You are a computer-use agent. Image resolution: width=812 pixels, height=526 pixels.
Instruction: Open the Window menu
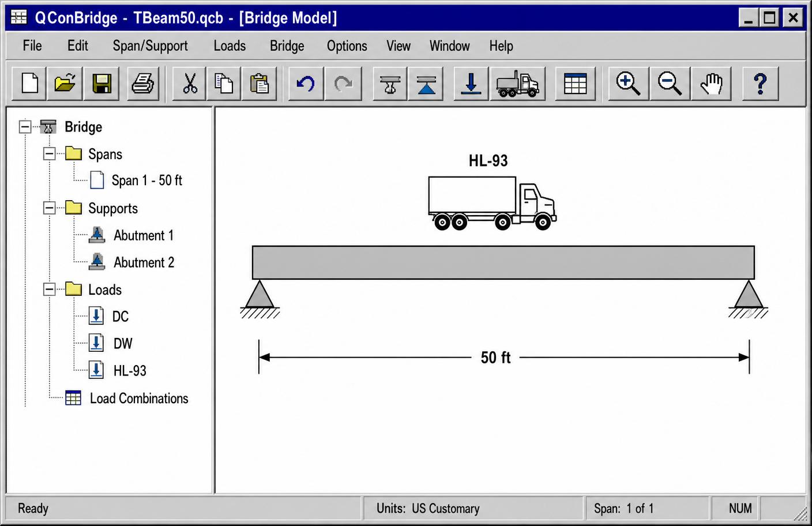(449, 46)
